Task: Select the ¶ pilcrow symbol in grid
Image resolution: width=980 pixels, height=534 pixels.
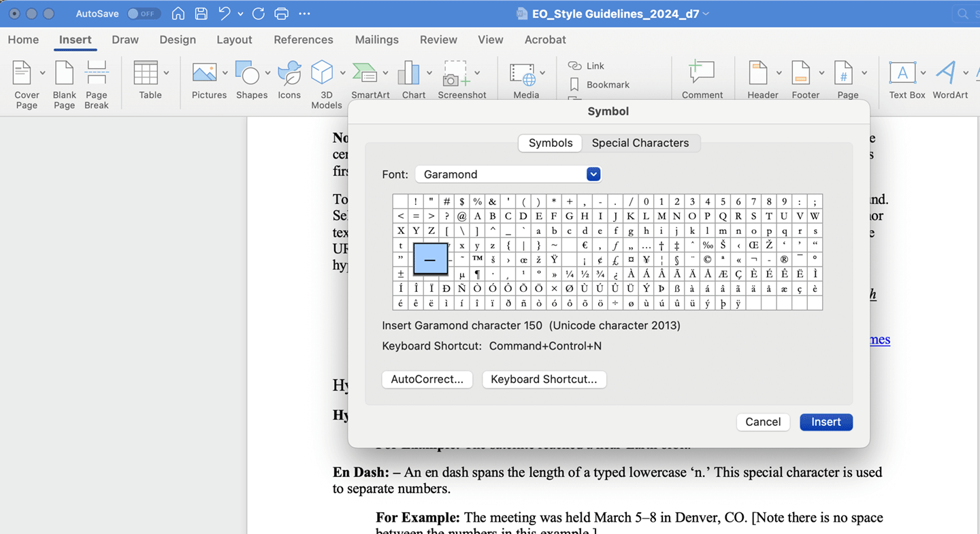Action: [x=477, y=274]
